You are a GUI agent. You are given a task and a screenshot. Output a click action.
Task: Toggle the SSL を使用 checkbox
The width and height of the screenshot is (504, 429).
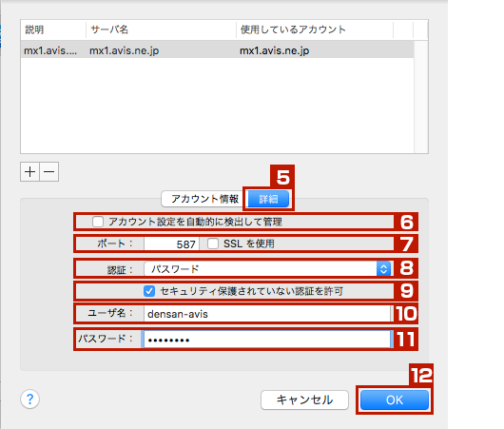click(x=213, y=244)
